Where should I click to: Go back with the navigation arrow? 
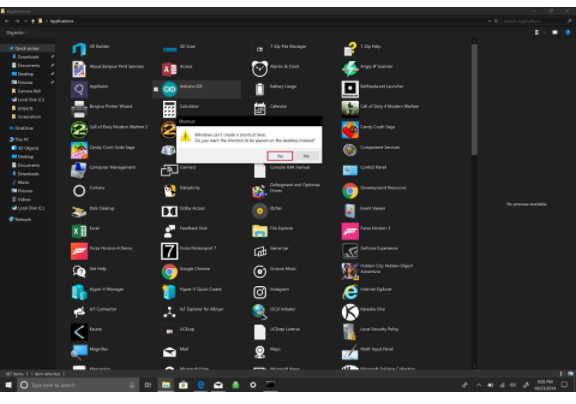click(x=7, y=21)
